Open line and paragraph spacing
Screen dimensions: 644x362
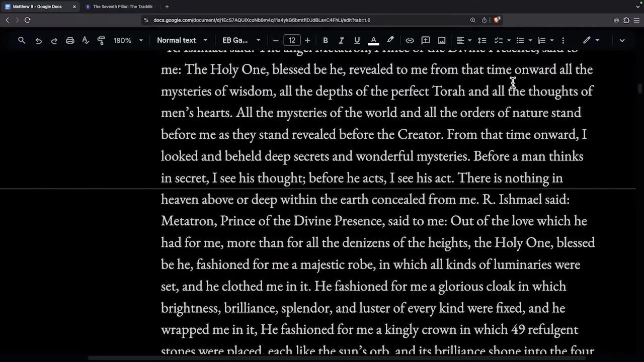pyautogui.click(x=482, y=40)
